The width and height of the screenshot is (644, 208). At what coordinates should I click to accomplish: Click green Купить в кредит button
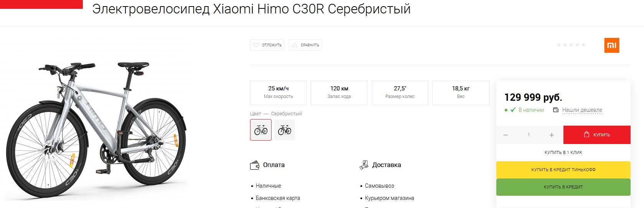tap(563, 187)
